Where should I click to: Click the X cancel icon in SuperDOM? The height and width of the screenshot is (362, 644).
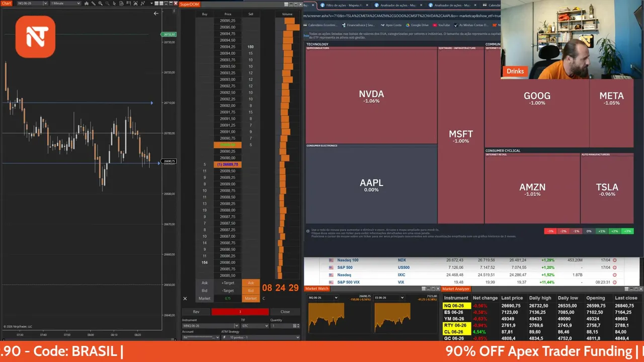point(185,299)
